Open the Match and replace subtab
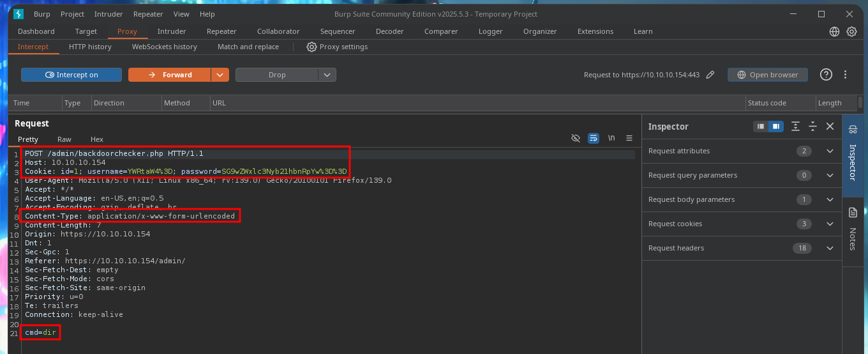Viewport: 868px width, 354px height. [248, 47]
